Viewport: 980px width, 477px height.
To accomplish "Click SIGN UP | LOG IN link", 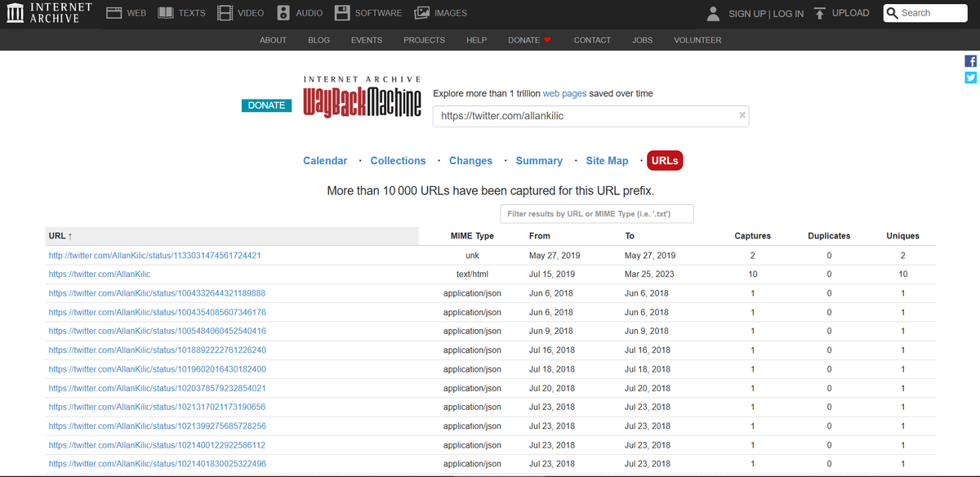I will pos(766,14).
